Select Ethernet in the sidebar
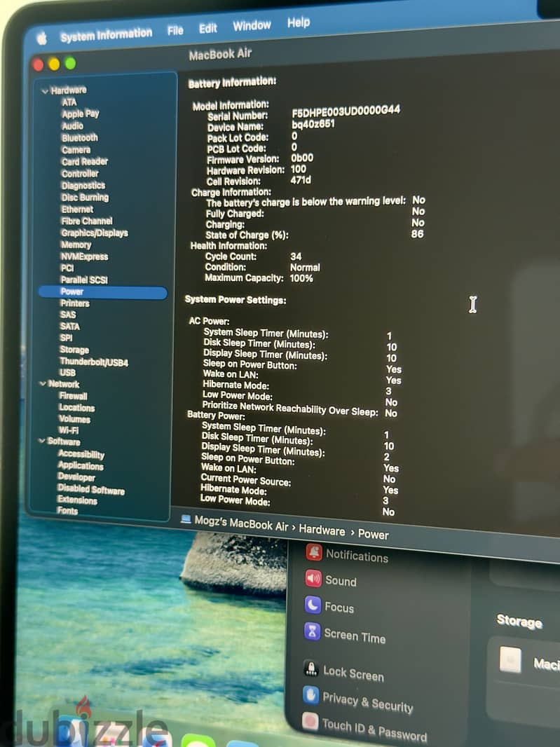560x747 pixels. pos(77,209)
